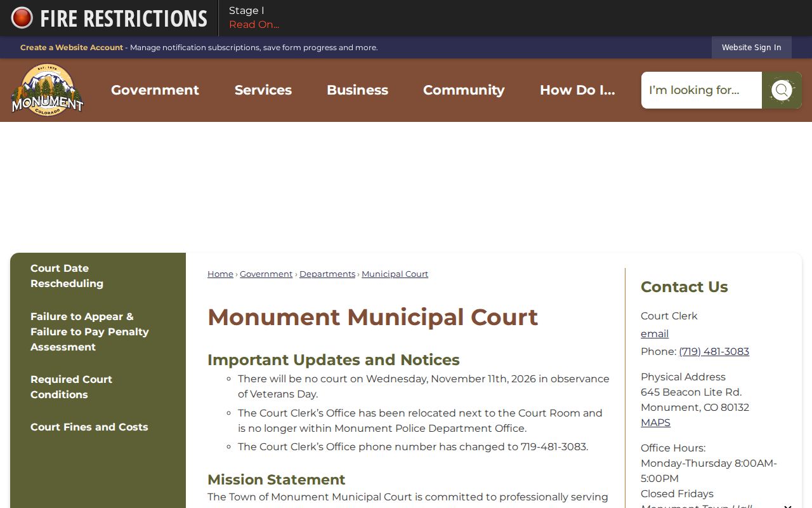Open the How Do I... menu
The image size is (812, 508).
[x=577, y=90]
